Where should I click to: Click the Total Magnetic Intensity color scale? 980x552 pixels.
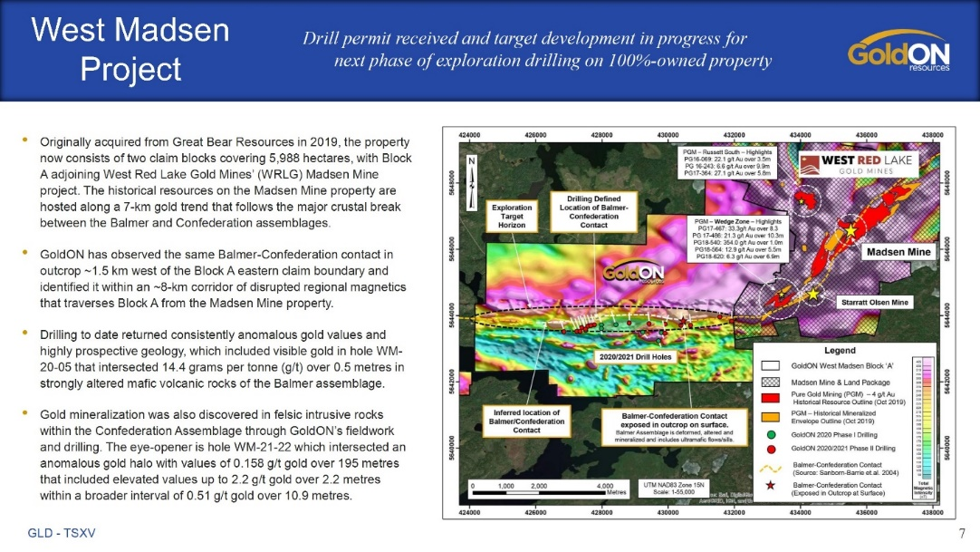[923, 428]
